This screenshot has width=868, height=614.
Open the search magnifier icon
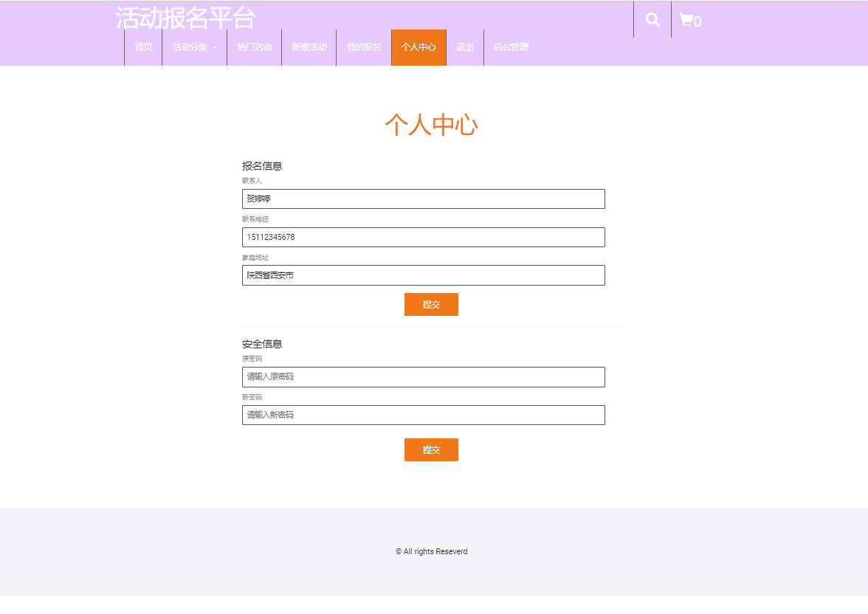pyautogui.click(x=652, y=18)
